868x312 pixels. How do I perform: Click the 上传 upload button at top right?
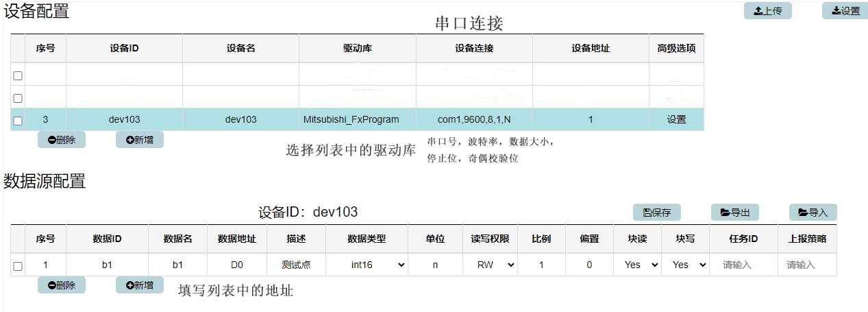(767, 11)
